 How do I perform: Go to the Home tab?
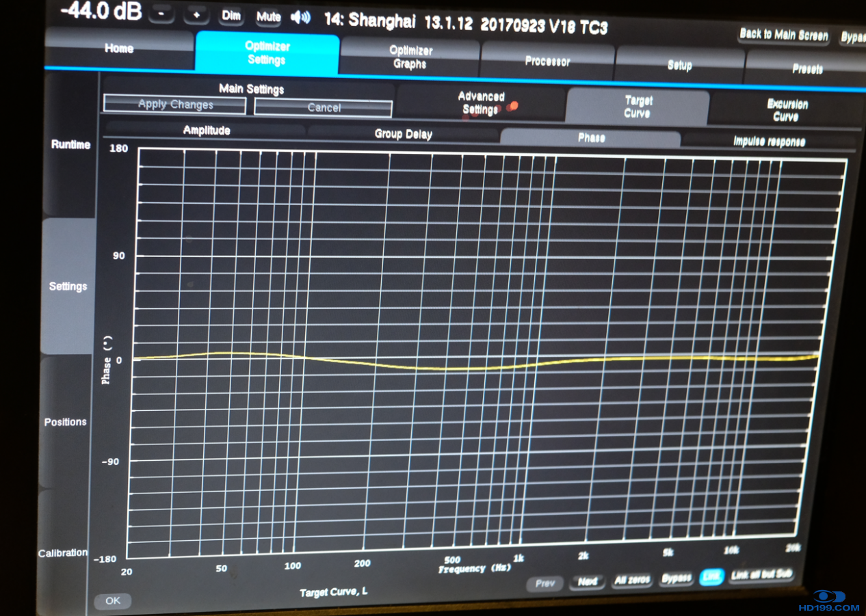pos(119,49)
